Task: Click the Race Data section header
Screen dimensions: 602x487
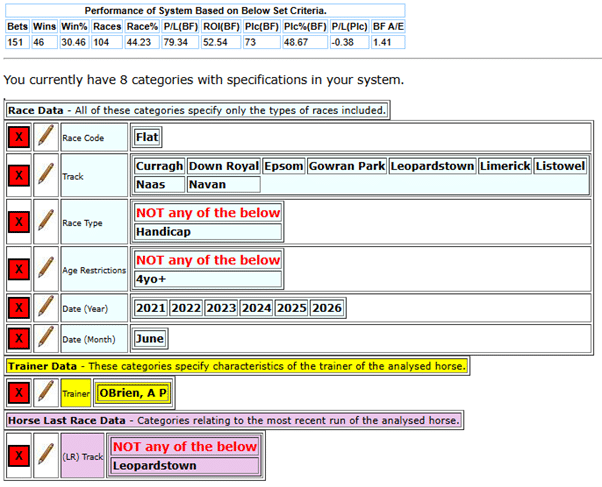Action: (197, 111)
